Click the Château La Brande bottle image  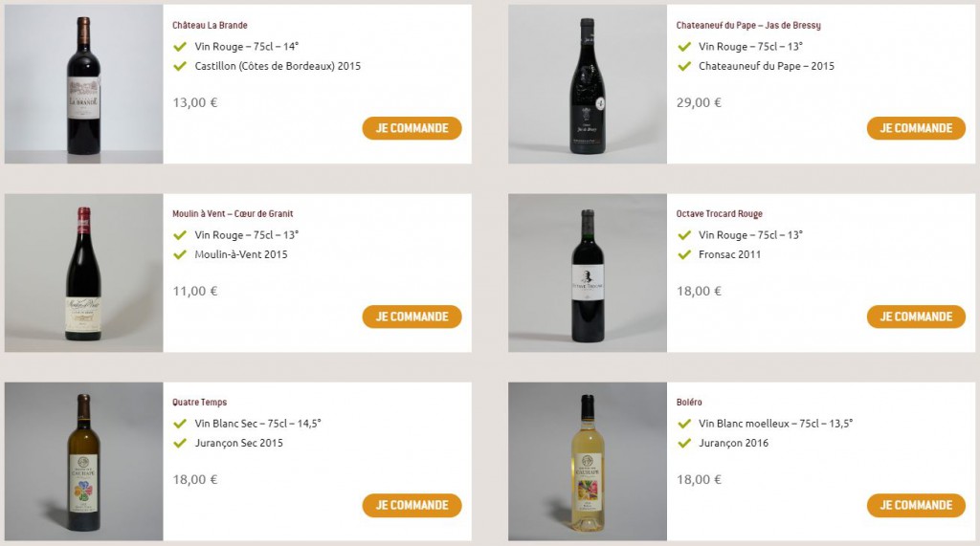coord(83,84)
